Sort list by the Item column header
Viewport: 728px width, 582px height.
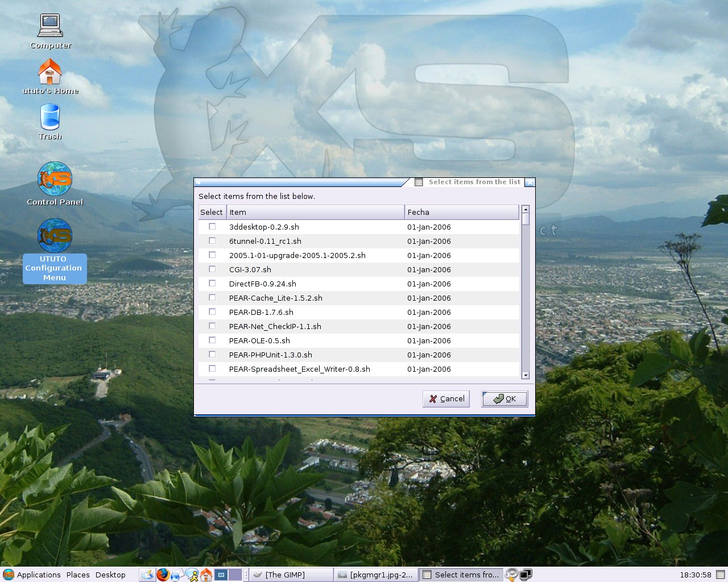316,212
